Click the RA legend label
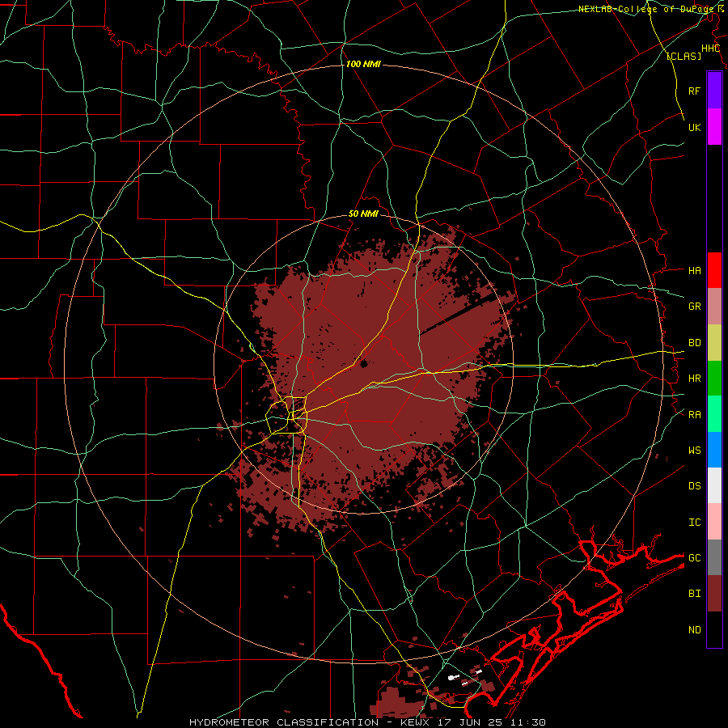The height and width of the screenshot is (728, 728). click(695, 415)
